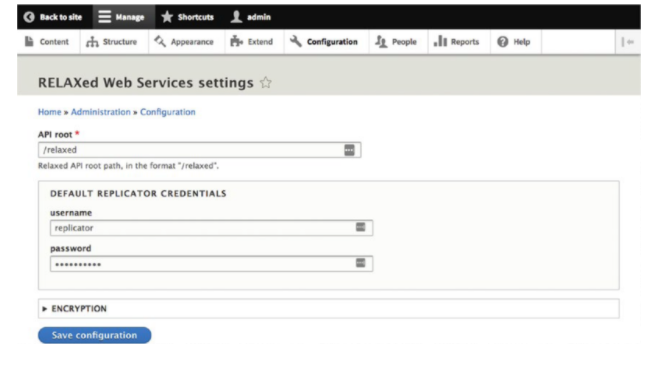
Task: Click the Back to site arrow icon
Action: pos(29,17)
